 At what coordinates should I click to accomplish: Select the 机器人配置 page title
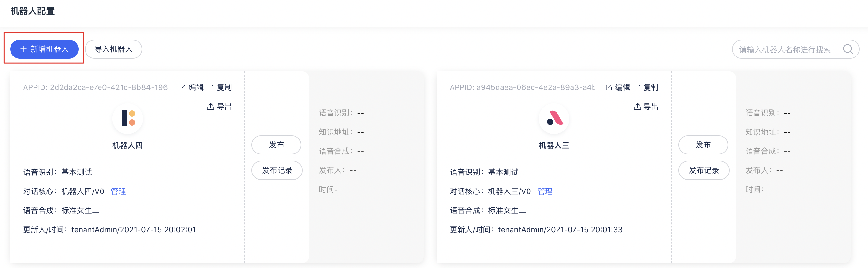click(32, 11)
